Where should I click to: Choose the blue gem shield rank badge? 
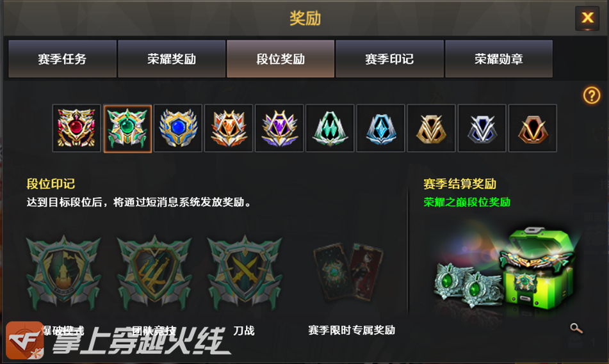(178, 128)
